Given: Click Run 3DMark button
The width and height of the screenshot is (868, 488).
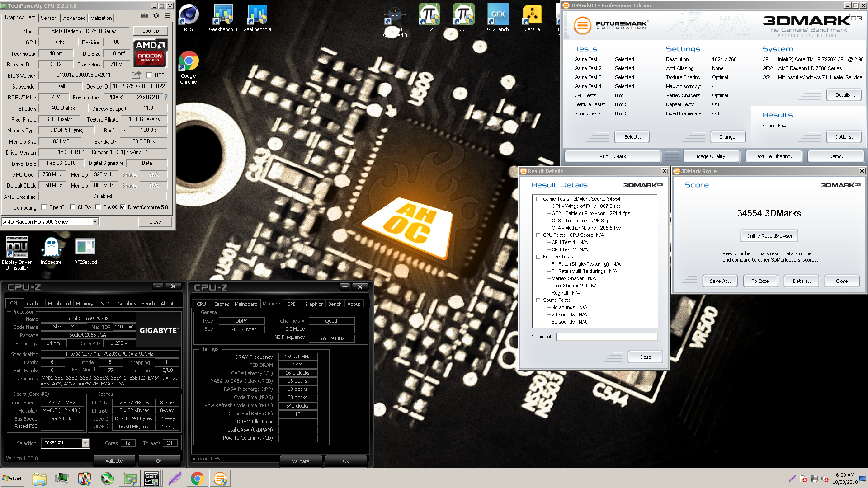Looking at the screenshot, I should pyautogui.click(x=613, y=156).
